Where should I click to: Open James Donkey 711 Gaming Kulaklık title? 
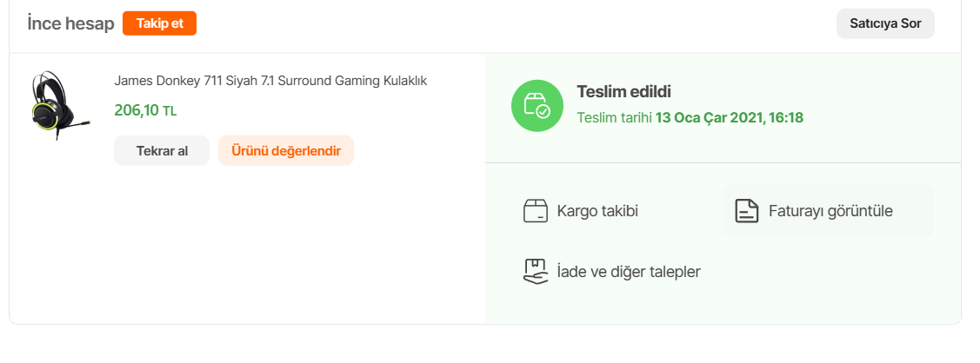pyautogui.click(x=270, y=81)
